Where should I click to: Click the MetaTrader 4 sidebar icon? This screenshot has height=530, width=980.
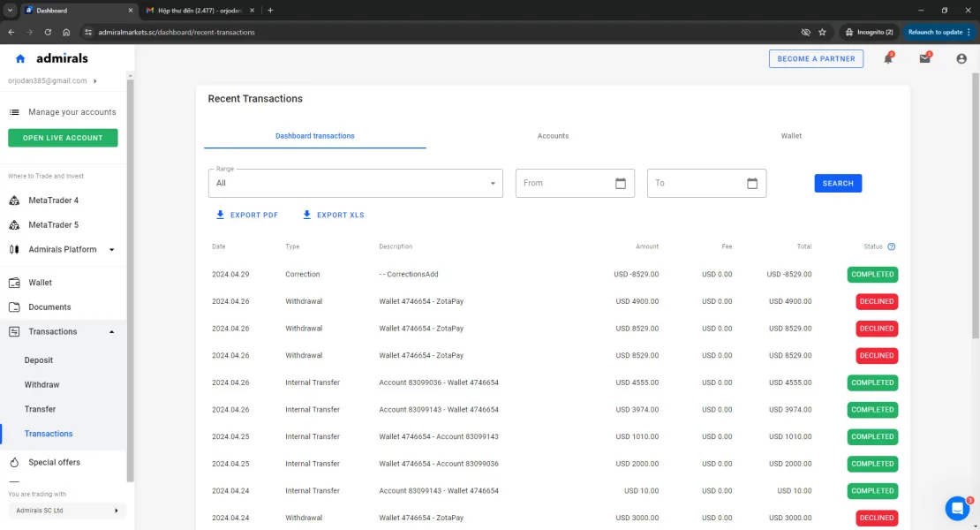(x=14, y=201)
